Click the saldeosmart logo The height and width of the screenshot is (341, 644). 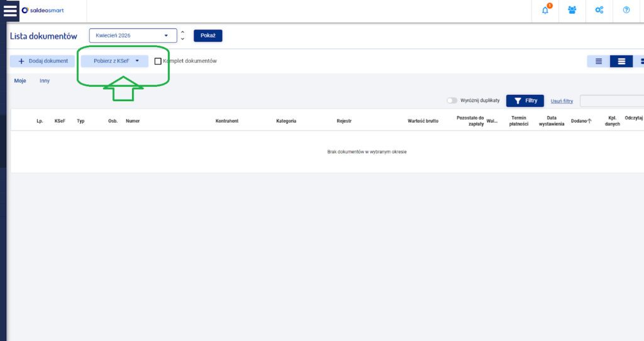tap(43, 11)
